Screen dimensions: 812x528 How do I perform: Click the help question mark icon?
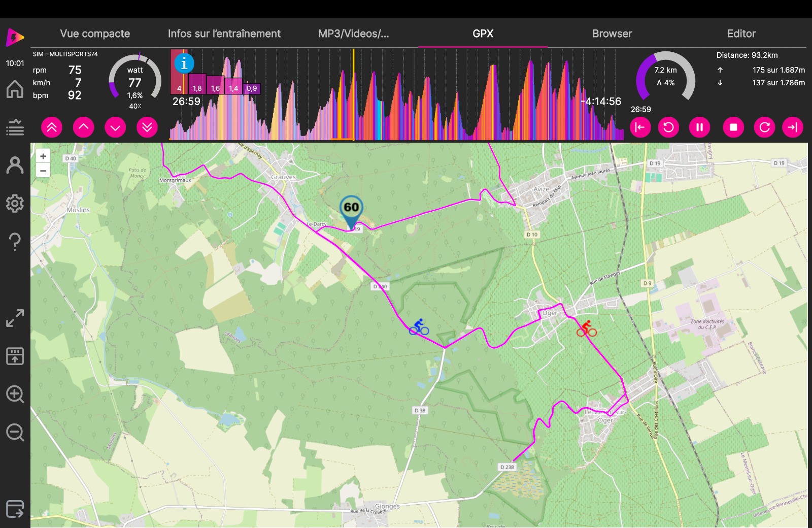(15, 242)
